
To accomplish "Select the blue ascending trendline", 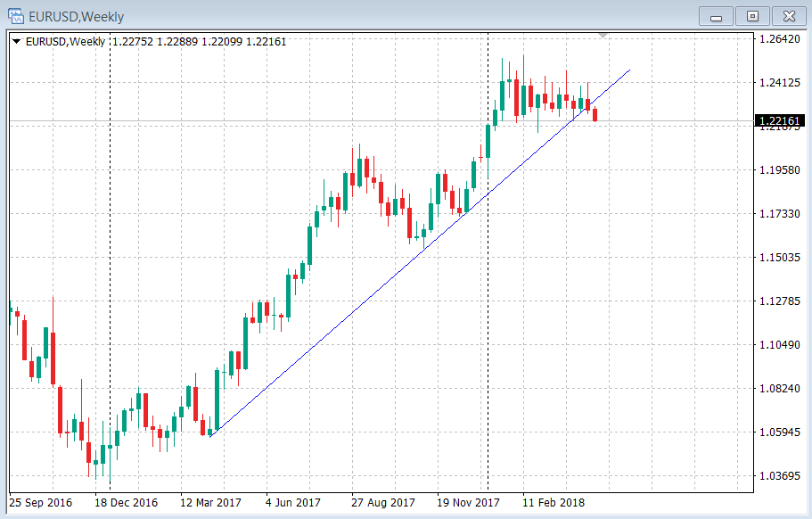I will tap(420, 253).
